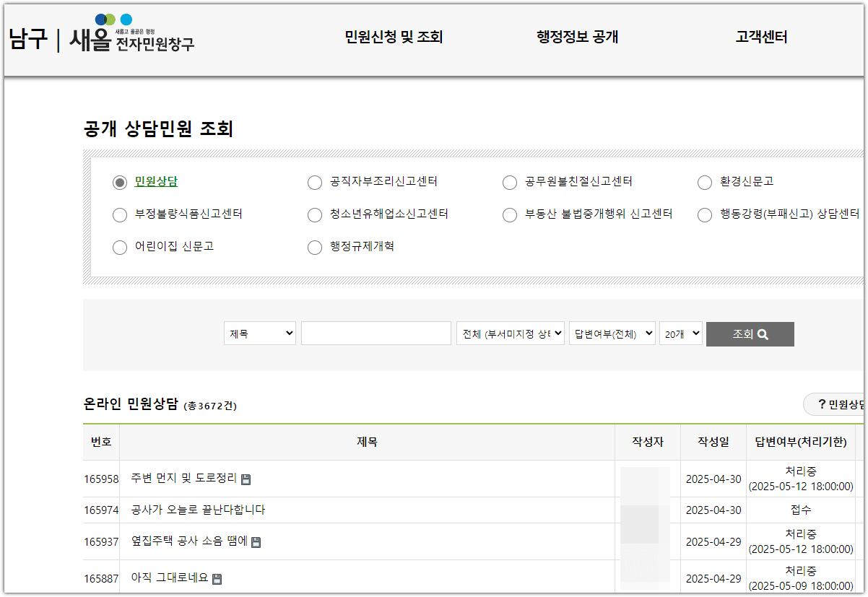Click the 조회 search button
This screenshot has height=597, width=868.
pos(750,334)
